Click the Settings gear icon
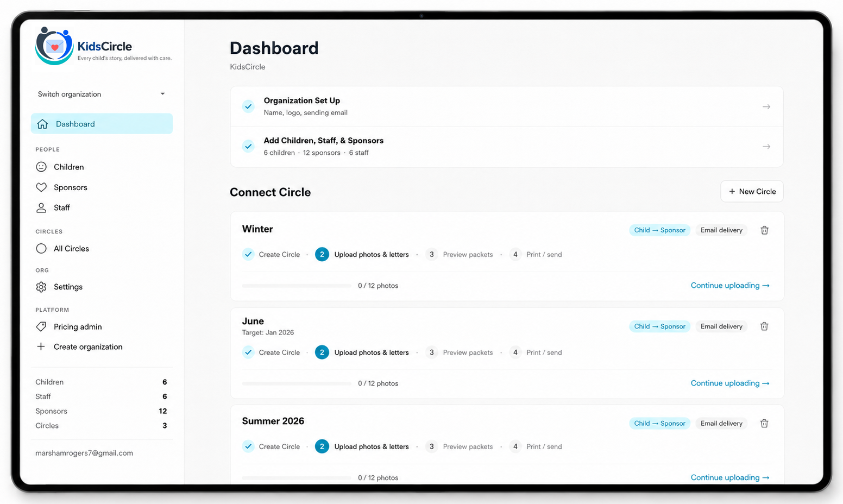Viewport: 843px width, 504px height. pos(41,287)
